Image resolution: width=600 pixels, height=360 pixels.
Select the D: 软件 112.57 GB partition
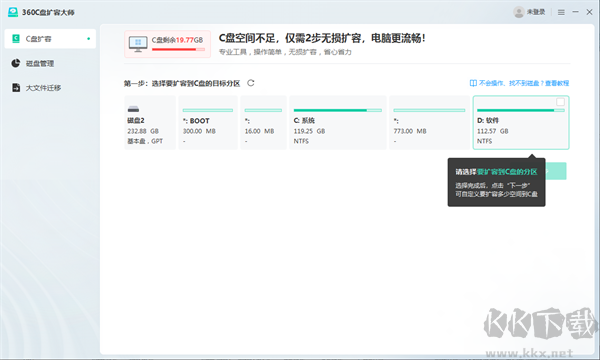521,122
